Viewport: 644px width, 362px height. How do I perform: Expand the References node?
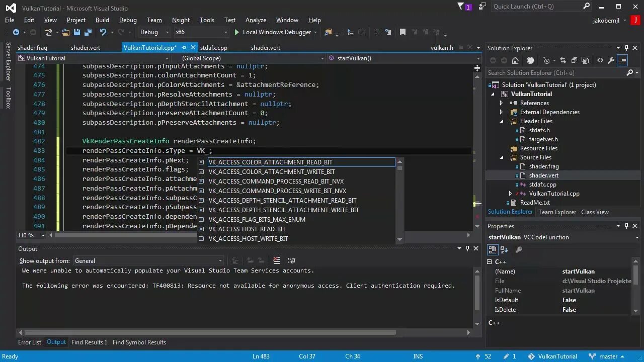pyautogui.click(x=501, y=103)
